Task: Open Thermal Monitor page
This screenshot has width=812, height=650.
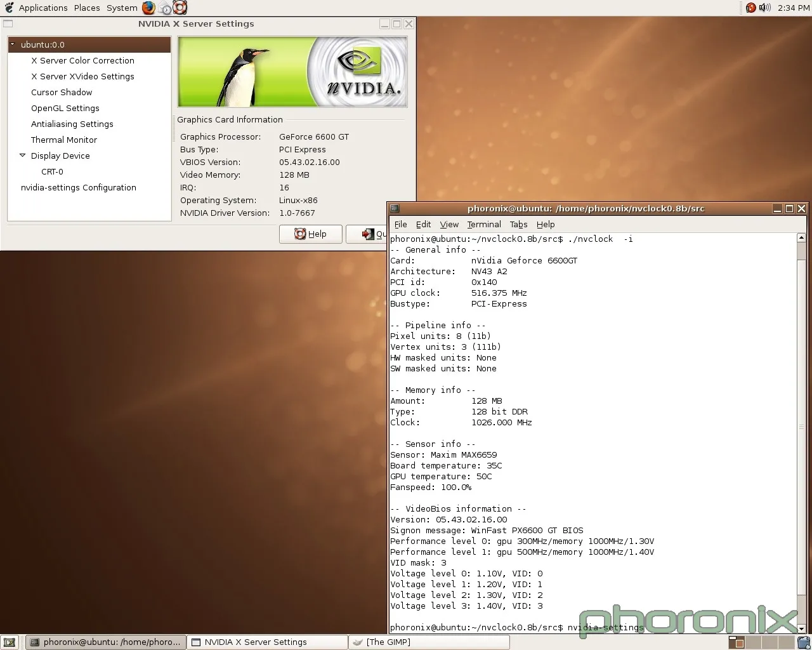Action: 64,140
